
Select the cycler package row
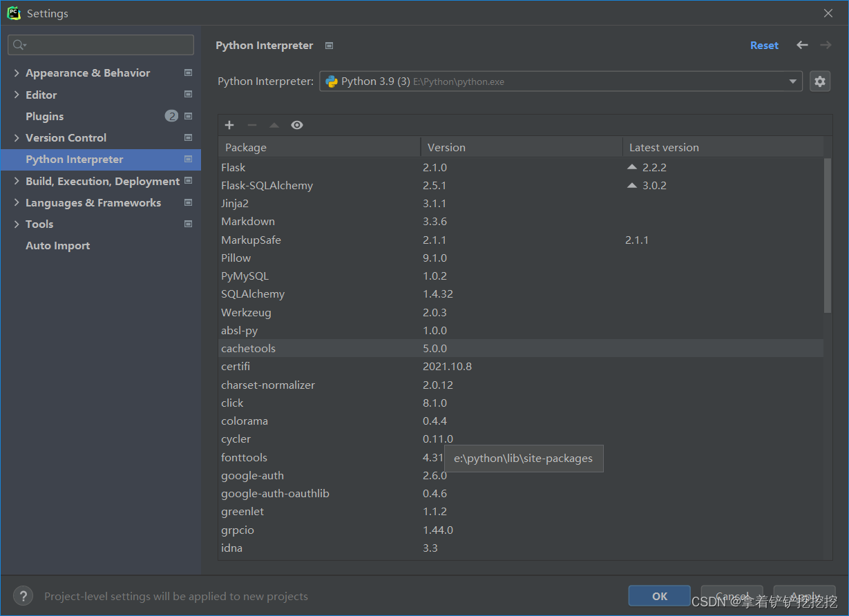[521, 439]
